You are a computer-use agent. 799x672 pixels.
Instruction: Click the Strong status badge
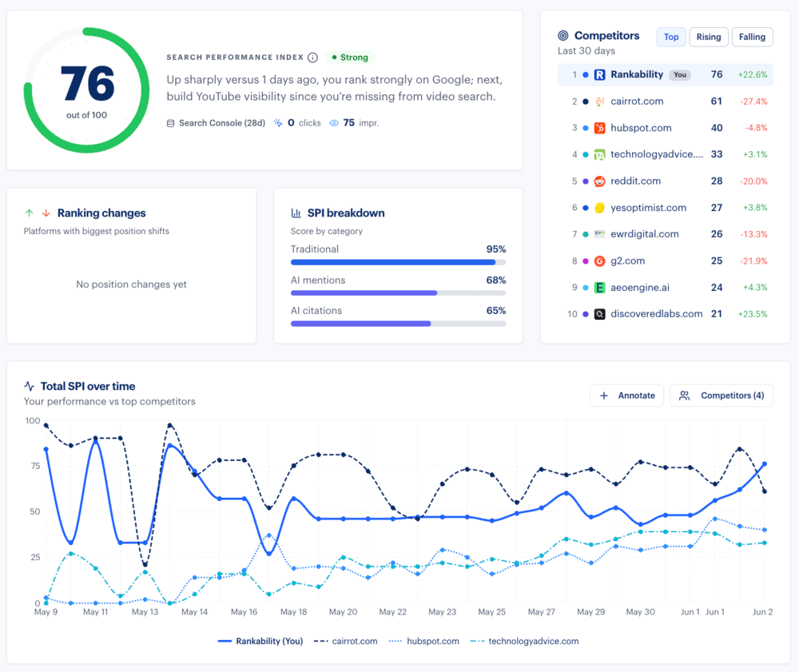coord(350,58)
